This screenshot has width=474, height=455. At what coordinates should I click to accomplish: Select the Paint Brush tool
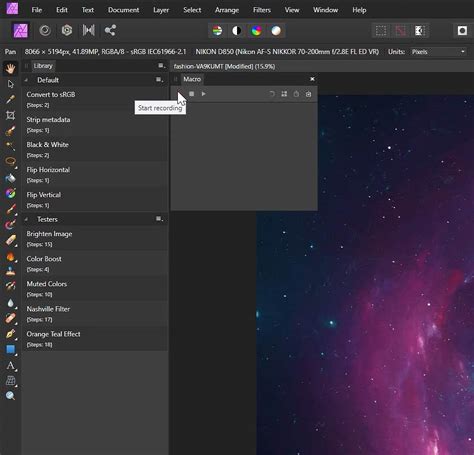click(10, 209)
